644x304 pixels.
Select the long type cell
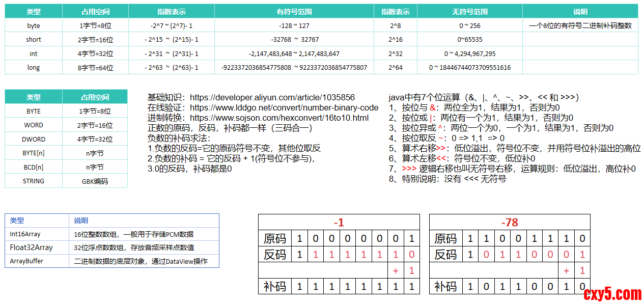[x=34, y=68]
